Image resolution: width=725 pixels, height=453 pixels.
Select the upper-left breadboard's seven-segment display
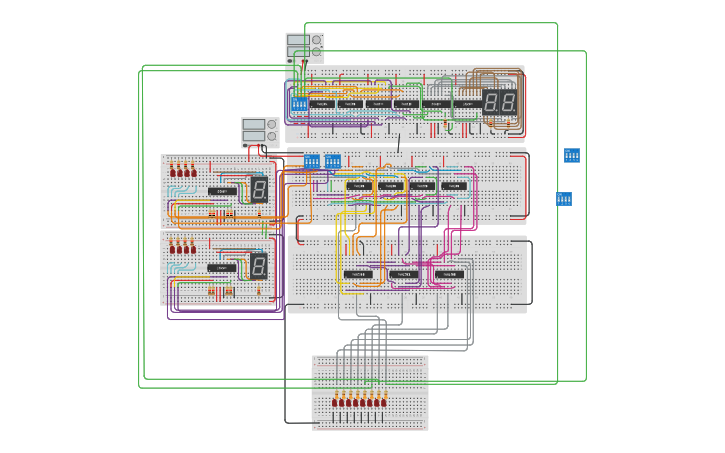259,189
